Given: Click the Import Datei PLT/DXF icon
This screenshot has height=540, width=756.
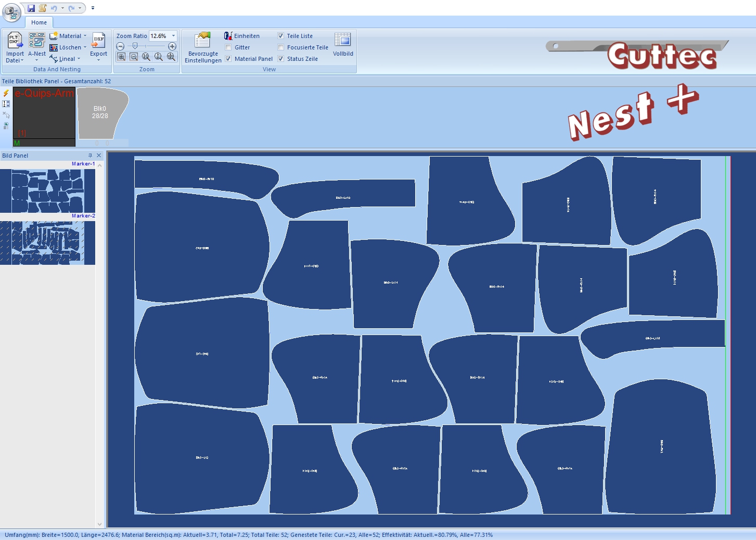Looking at the screenshot, I should point(15,41).
